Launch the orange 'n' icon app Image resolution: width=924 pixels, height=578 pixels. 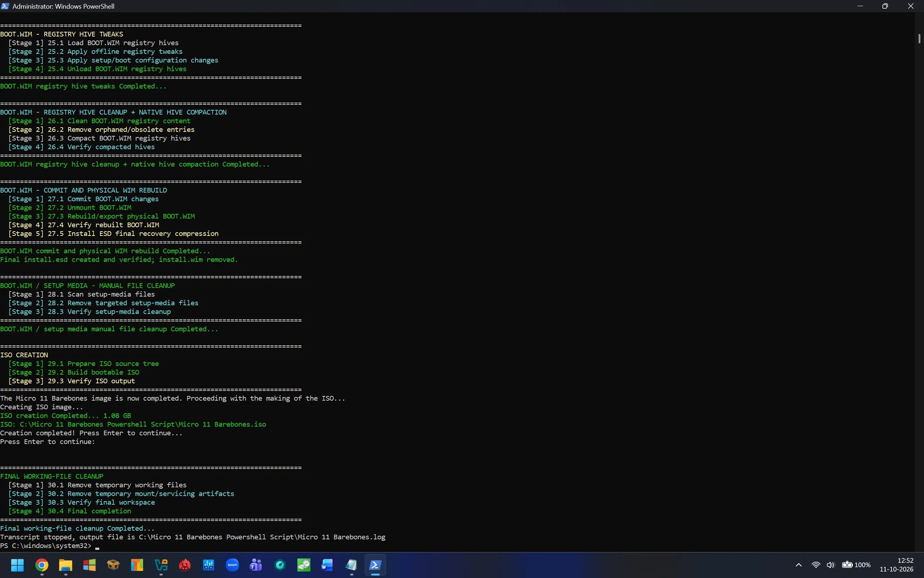137,565
